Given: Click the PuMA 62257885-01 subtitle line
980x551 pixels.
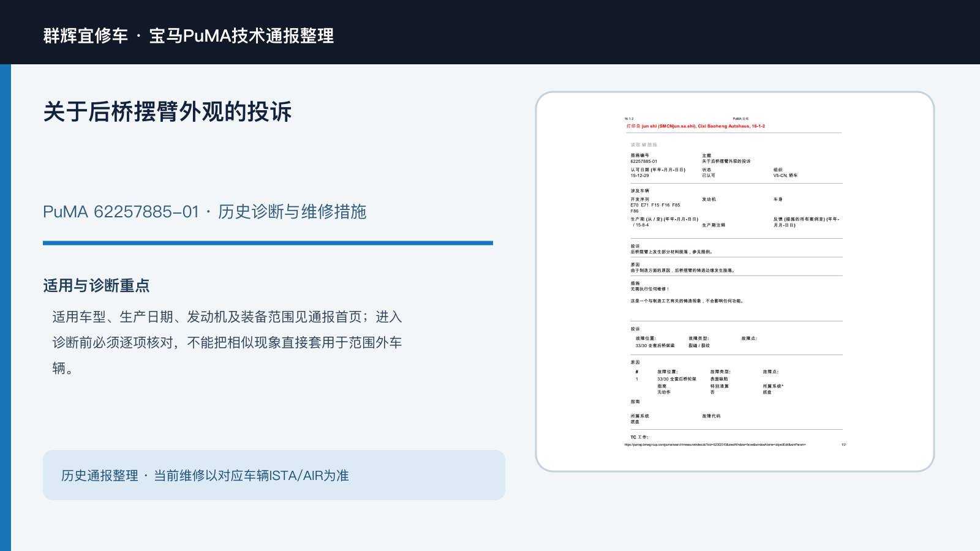Looking at the screenshot, I should (x=205, y=212).
